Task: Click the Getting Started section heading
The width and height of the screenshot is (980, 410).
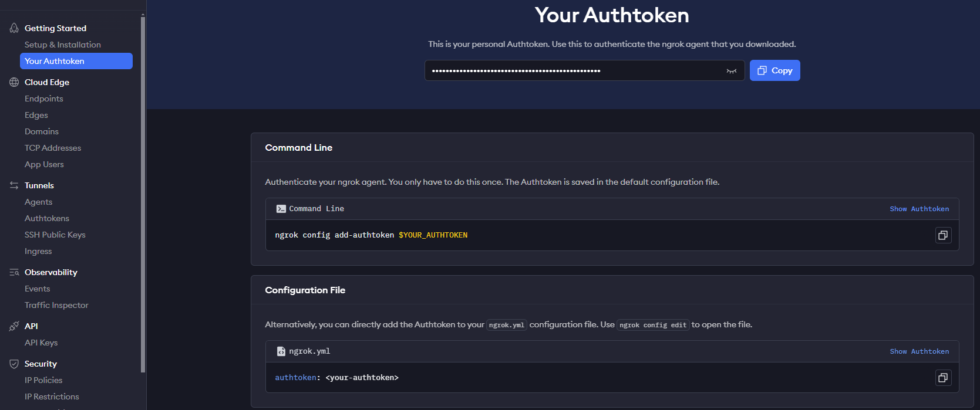Action: (55, 28)
